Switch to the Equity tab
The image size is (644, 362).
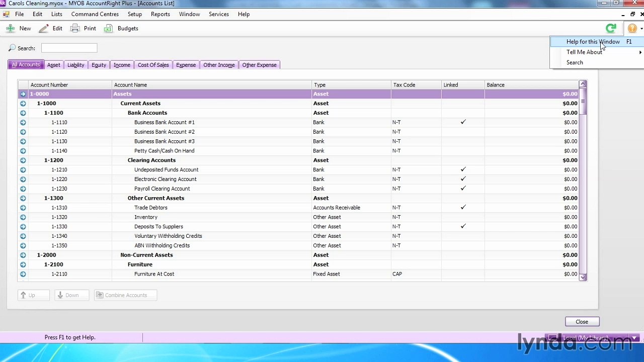click(x=99, y=65)
